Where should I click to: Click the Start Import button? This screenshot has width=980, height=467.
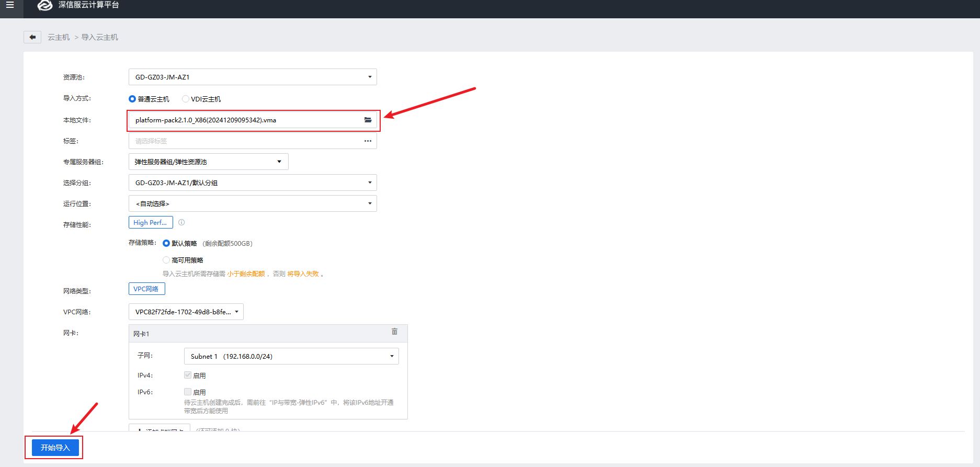pos(55,448)
